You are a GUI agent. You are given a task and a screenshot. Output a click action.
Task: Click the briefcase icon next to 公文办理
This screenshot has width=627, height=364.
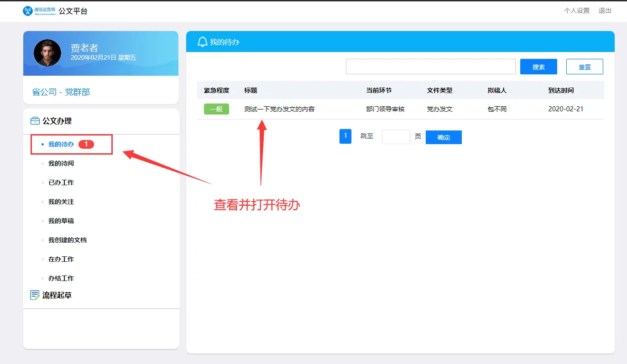[x=35, y=121]
